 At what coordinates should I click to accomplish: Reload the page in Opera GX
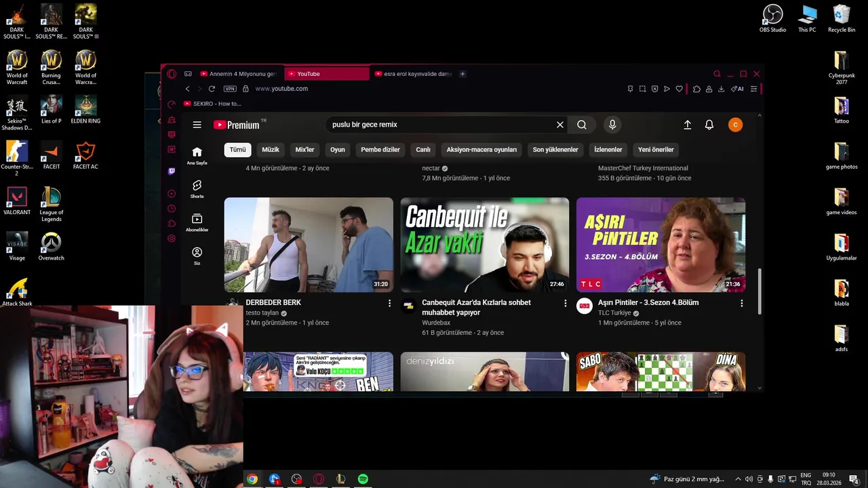point(212,89)
